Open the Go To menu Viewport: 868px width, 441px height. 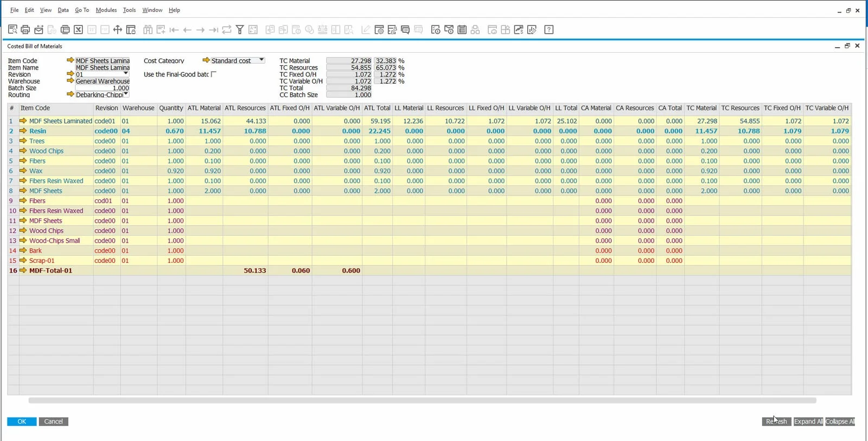(x=82, y=10)
